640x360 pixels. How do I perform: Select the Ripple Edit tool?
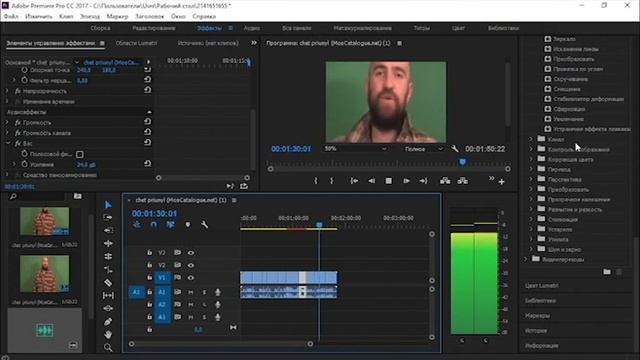(108, 231)
